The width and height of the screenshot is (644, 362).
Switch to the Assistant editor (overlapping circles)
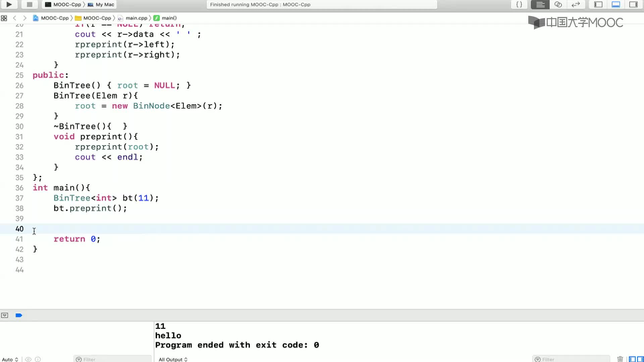click(558, 4)
